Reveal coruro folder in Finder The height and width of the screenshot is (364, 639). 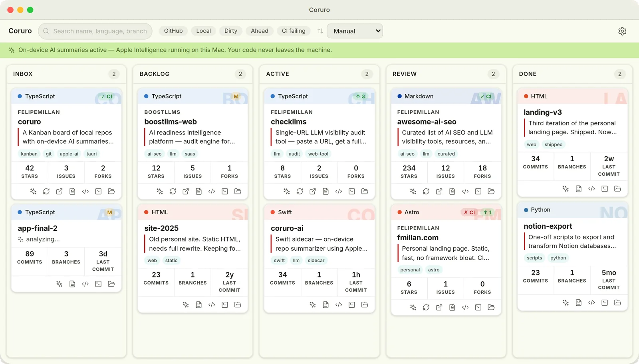point(111,192)
